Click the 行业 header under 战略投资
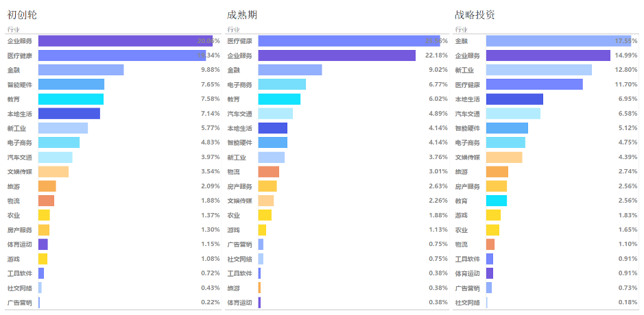This screenshot has width=644, height=315. point(461,29)
